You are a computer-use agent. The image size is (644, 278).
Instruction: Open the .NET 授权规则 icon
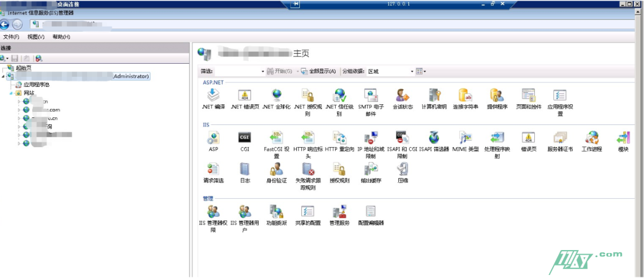pyautogui.click(x=308, y=96)
